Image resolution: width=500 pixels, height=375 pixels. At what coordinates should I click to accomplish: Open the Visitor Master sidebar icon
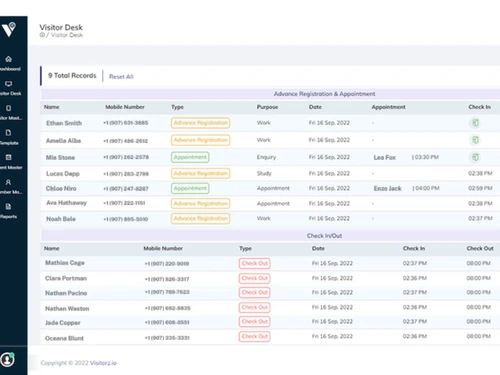tap(8, 108)
